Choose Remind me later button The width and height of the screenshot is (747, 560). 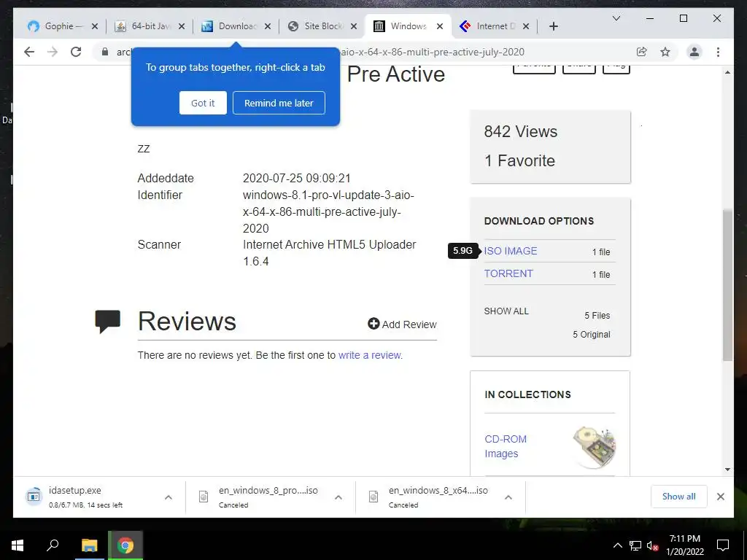(x=279, y=103)
